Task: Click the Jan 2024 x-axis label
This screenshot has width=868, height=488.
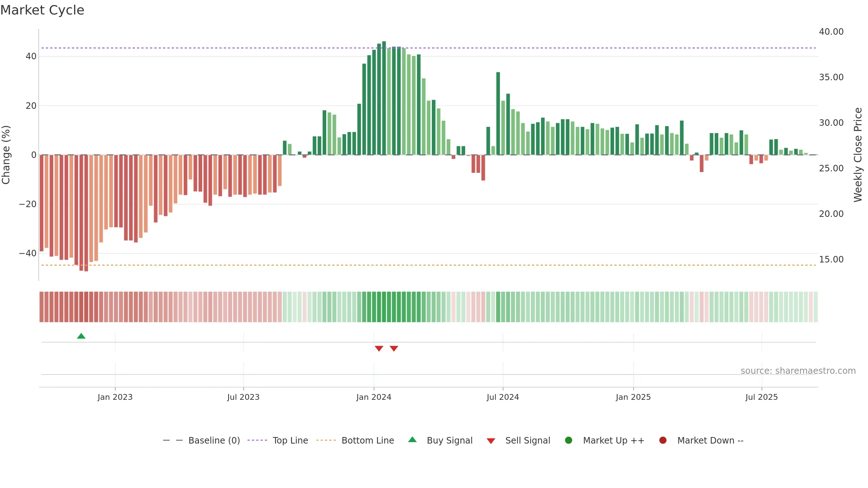Action: click(x=374, y=397)
